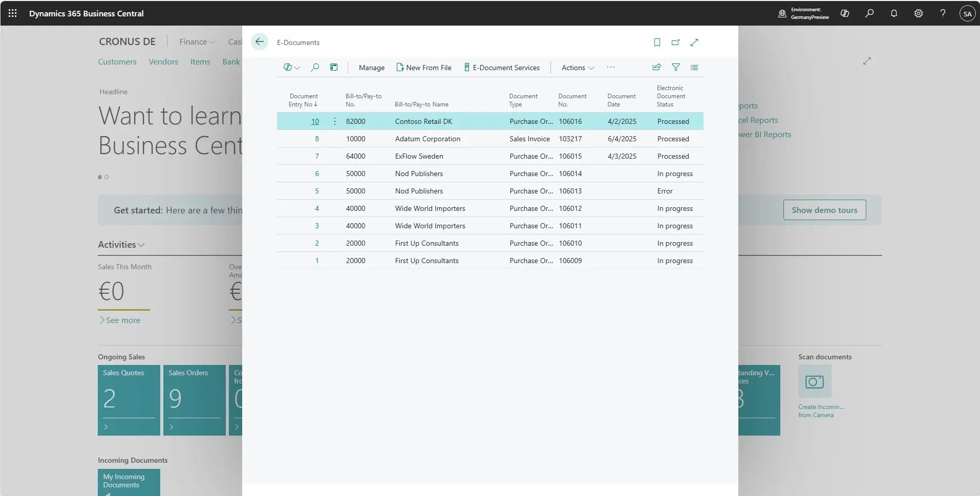The height and width of the screenshot is (496, 980).
Task: Open the more options ellipsis menu
Action: 610,67
